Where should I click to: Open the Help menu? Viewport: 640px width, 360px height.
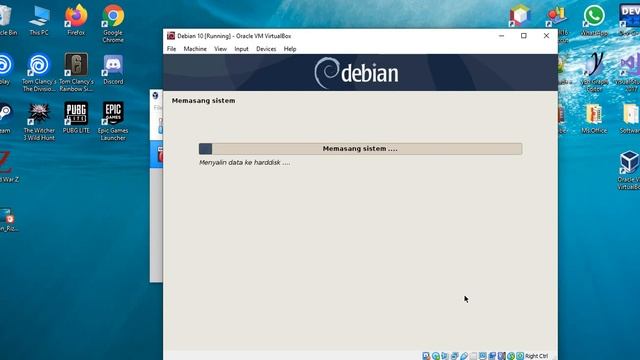[x=290, y=49]
